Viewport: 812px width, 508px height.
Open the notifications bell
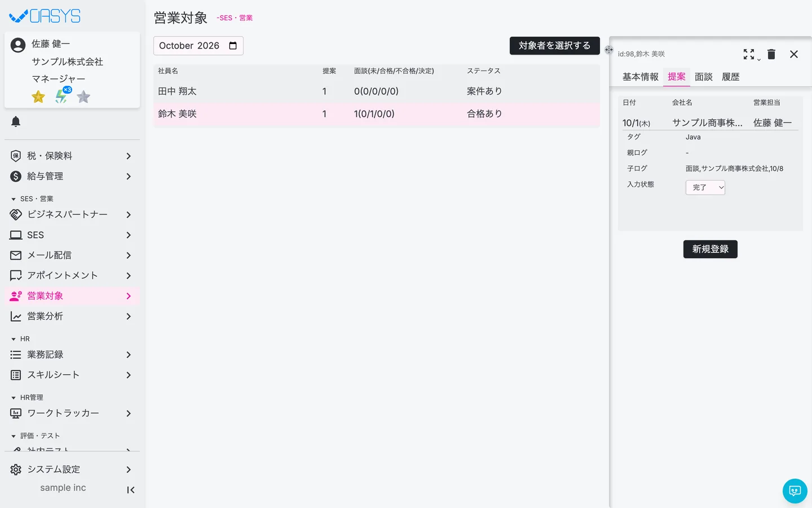[16, 121]
